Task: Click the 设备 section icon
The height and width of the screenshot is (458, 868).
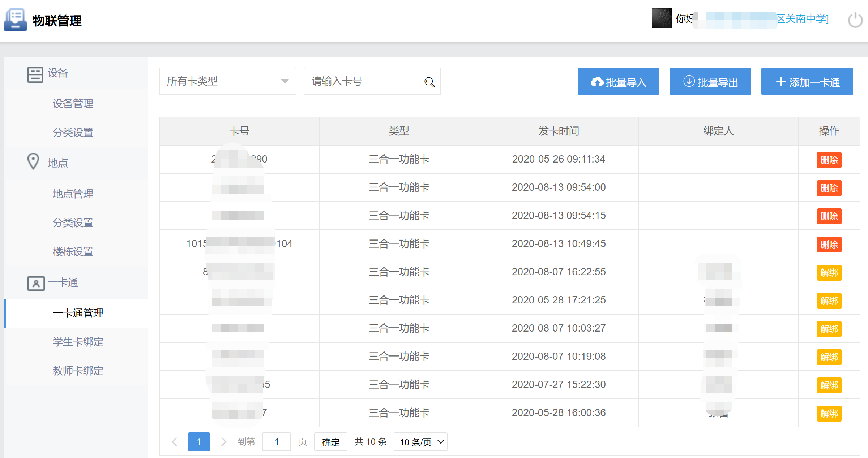Action: pyautogui.click(x=35, y=75)
